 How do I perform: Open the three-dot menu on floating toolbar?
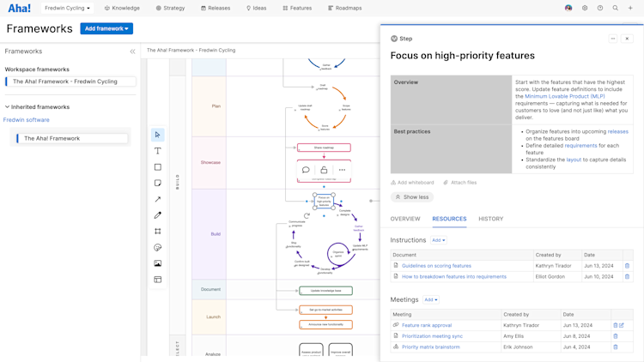[x=342, y=170]
